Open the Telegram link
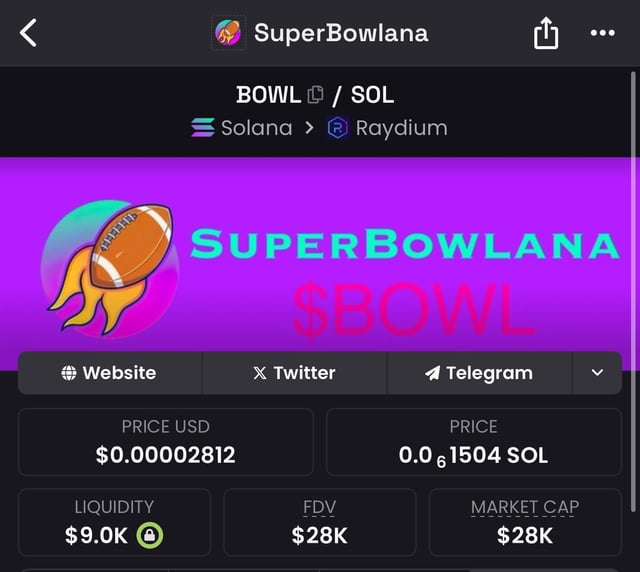The height and width of the screenshot is (572, 640). click(x=479, y=373)
